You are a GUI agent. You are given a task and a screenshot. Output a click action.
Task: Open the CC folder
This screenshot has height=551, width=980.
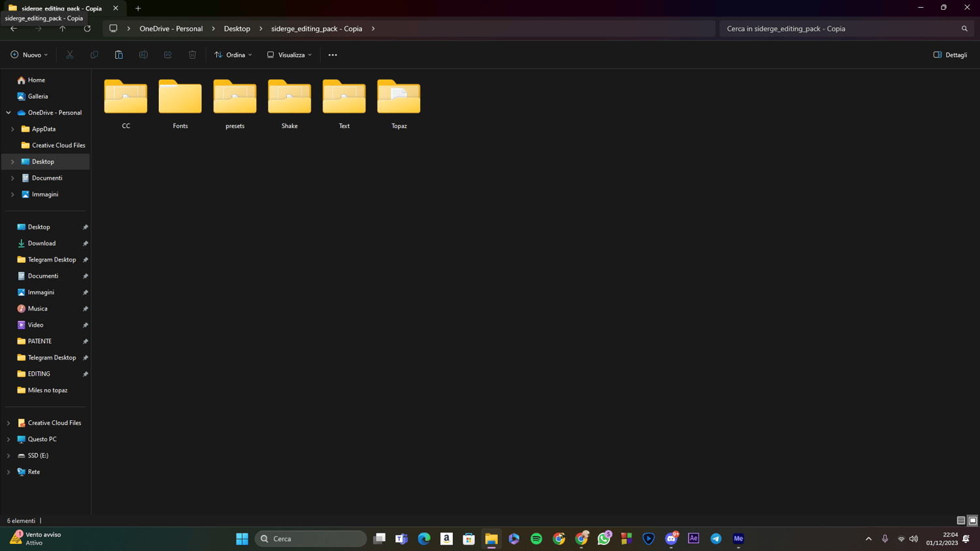pos(125,104)
